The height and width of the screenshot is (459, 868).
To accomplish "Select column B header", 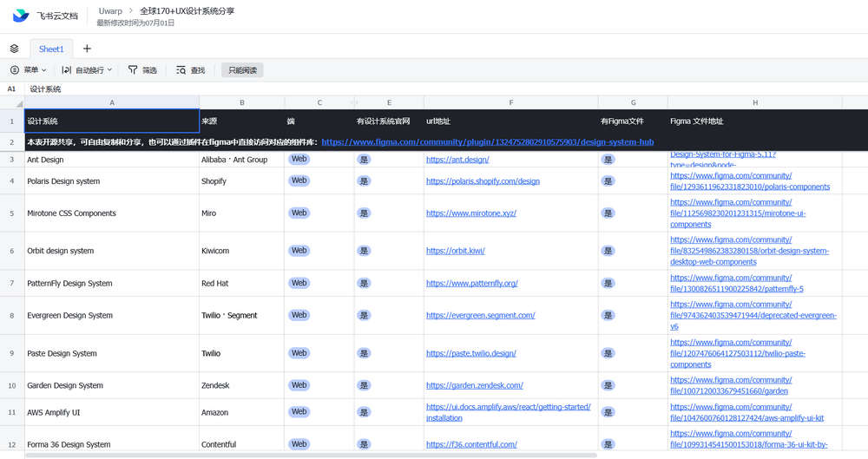I will point(242,102).
